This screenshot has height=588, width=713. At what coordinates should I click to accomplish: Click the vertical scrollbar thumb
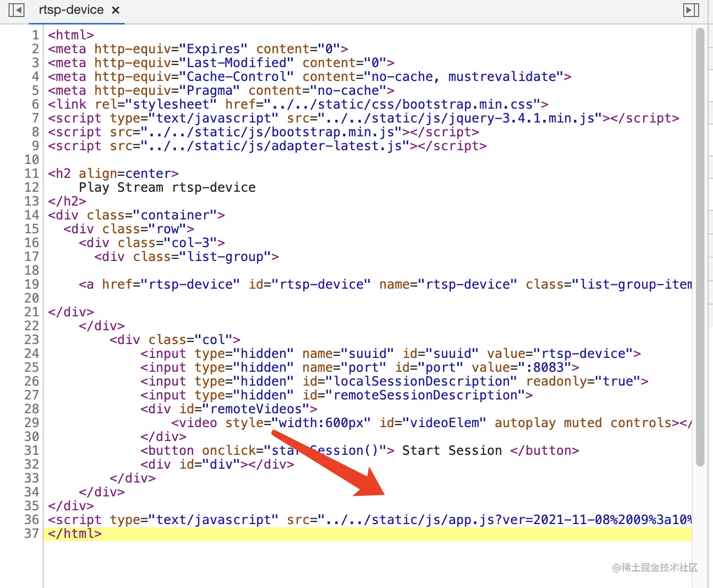(700, 248)
